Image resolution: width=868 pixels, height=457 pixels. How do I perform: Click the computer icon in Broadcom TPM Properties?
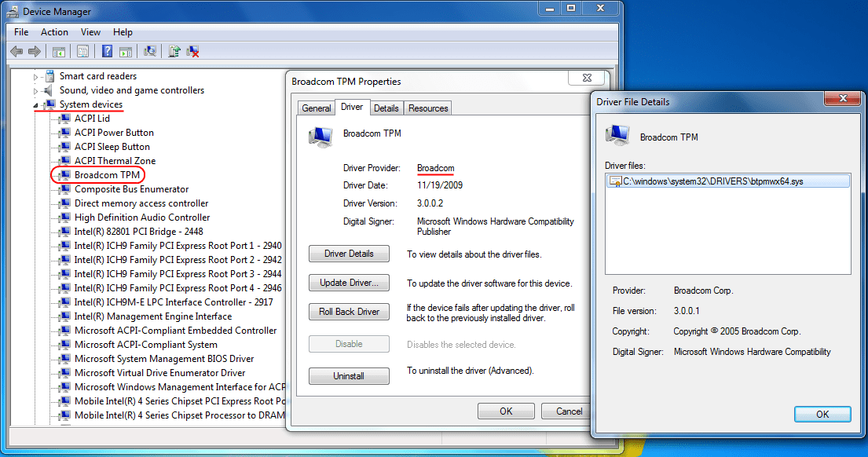coord(320,137)
